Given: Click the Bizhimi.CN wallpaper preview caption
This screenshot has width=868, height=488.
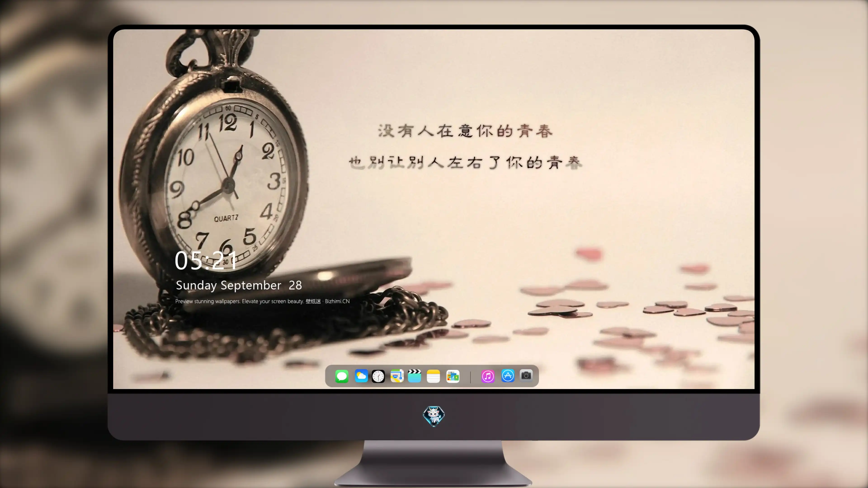Looking at the screenshot, I should click(262, 301).
